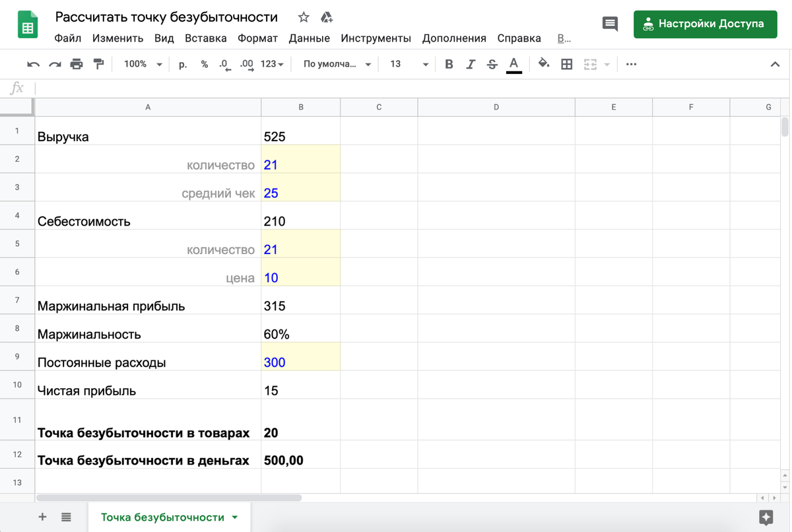Decrease decimal places icon
Image resolution: width=792 pixels, height=532 pixels.
[x=225, y=64]
